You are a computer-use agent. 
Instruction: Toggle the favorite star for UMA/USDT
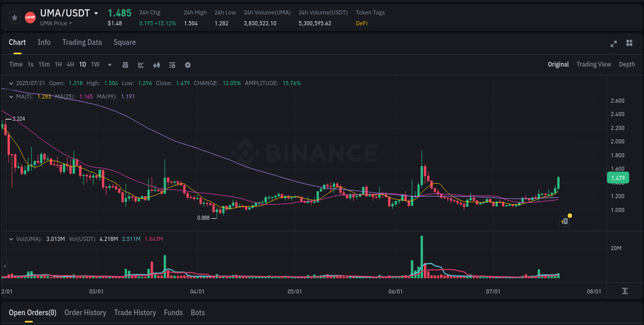pyautogui.click(x=14, y=17)
